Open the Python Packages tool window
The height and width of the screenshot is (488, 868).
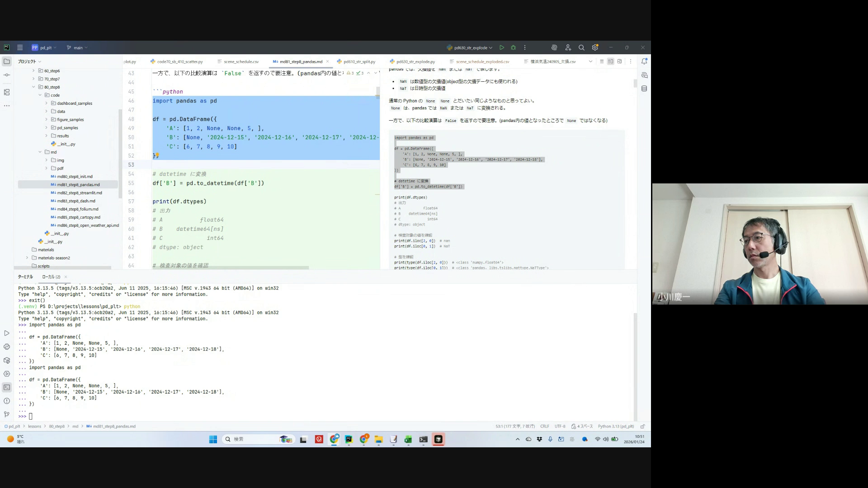[6, 360]
